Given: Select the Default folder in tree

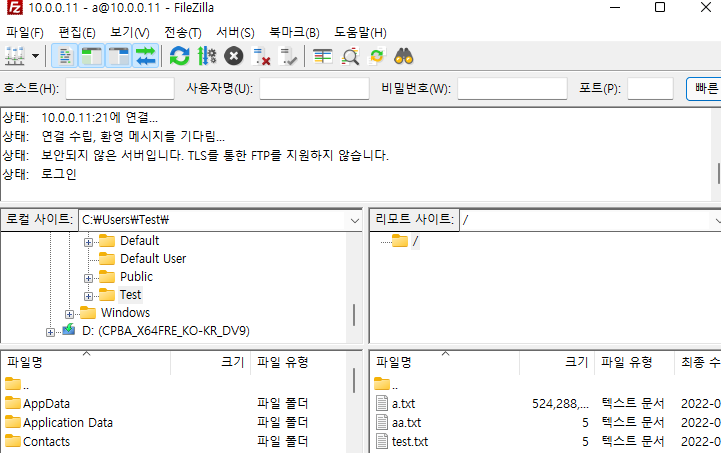Looking at the screenshot, I should tap(139, 241).
